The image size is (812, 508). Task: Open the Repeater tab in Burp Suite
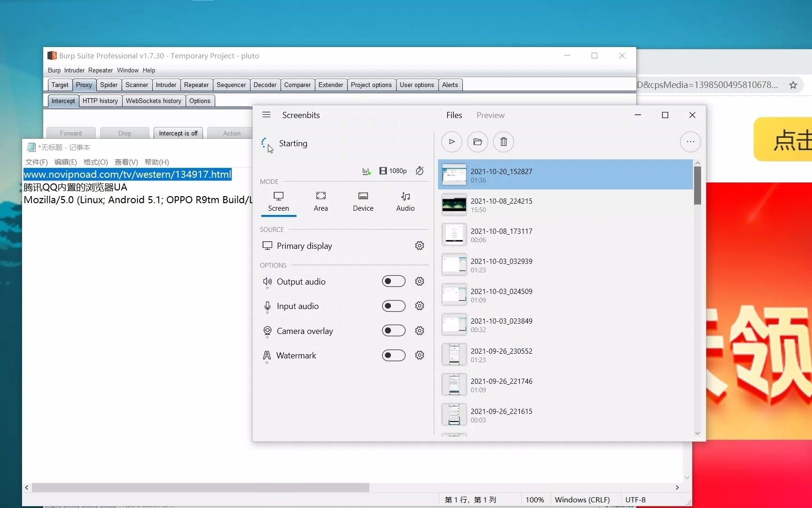click(196, 85)
